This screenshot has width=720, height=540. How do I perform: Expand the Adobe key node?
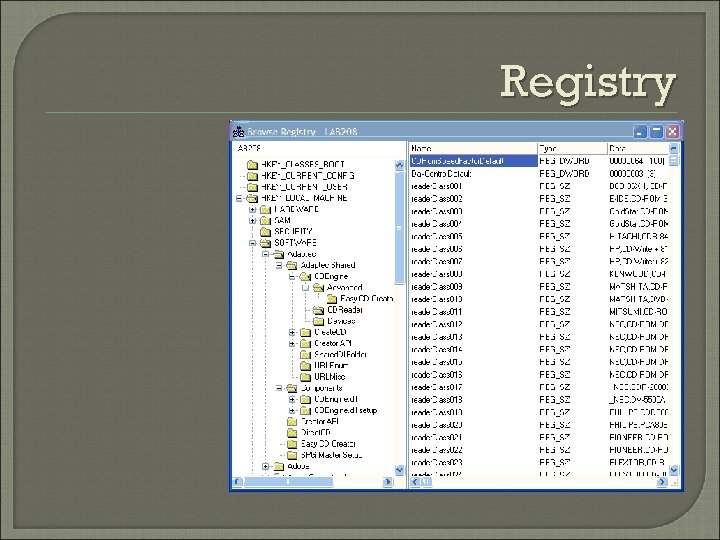[x=265, y=467]
